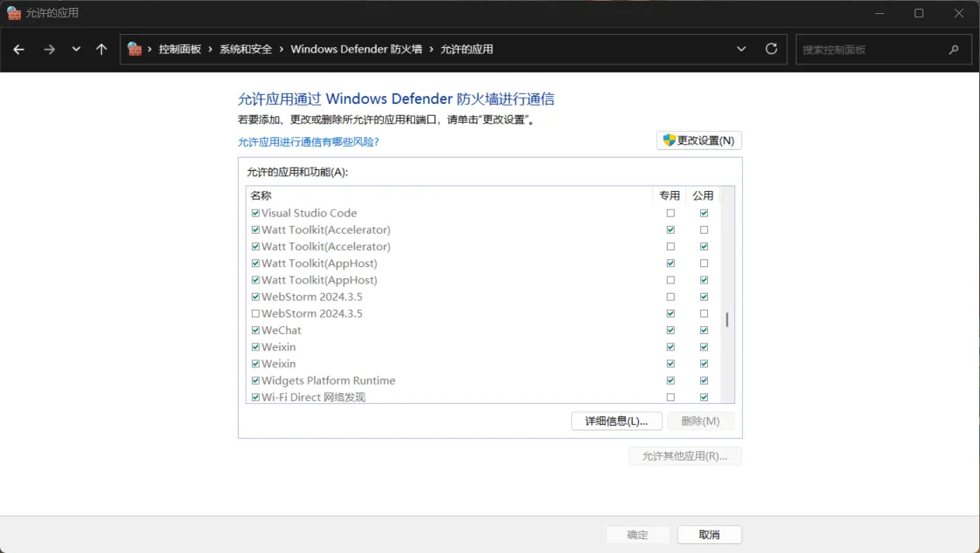
Task: Toggle Visual Studio Code 专用 checkbox
Action: (x=670, y=214)
